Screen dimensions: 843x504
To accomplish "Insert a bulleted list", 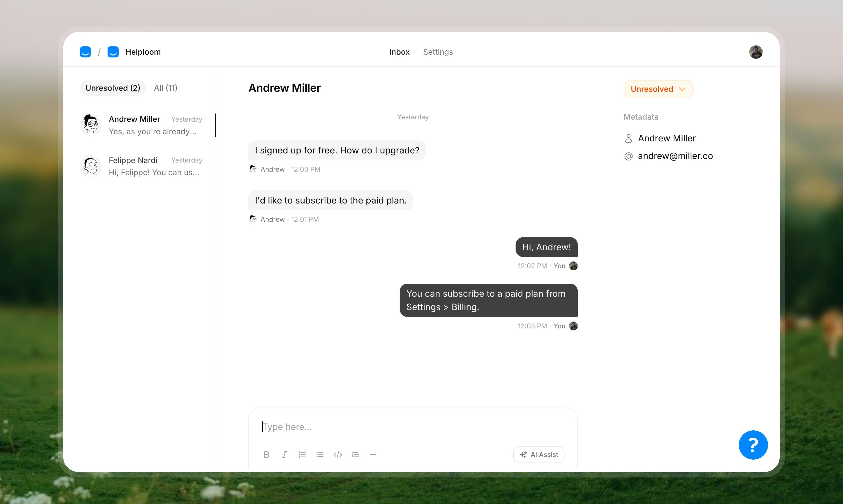I will pos(319,454).
